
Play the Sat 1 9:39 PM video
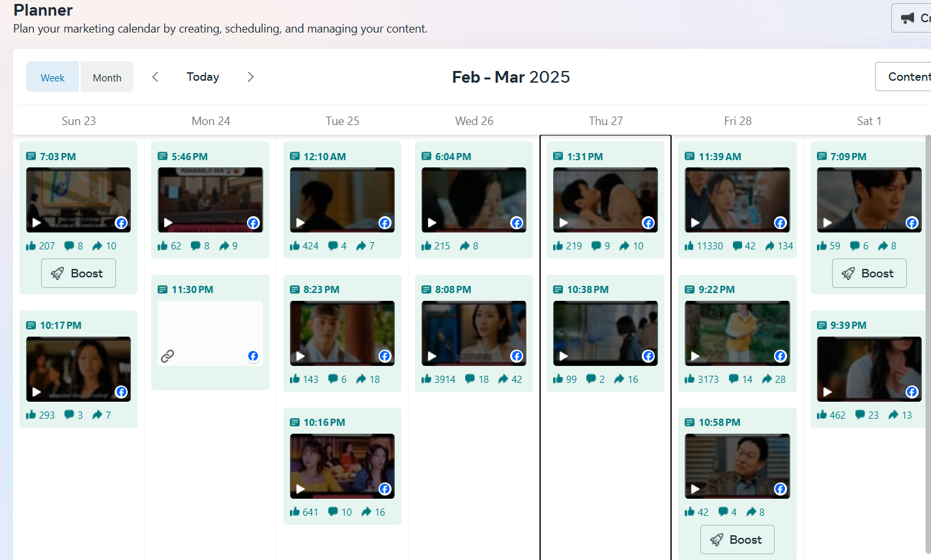click(827, 392)
